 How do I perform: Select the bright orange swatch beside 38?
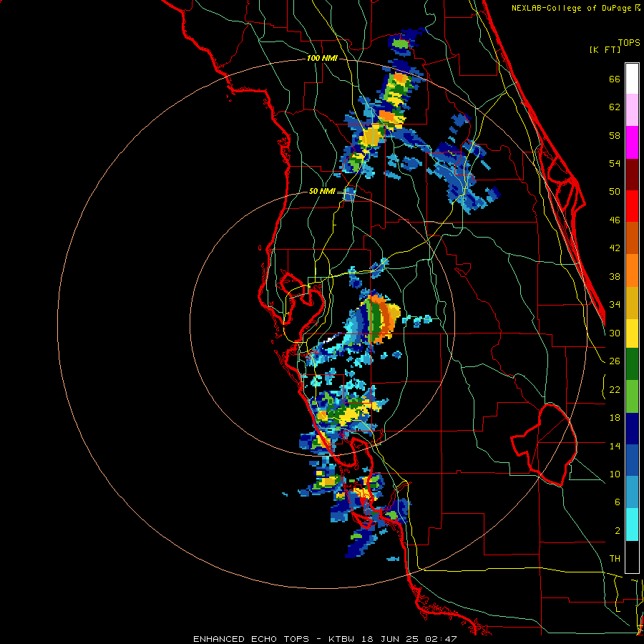pyautogui.click(x=632, y=270)
